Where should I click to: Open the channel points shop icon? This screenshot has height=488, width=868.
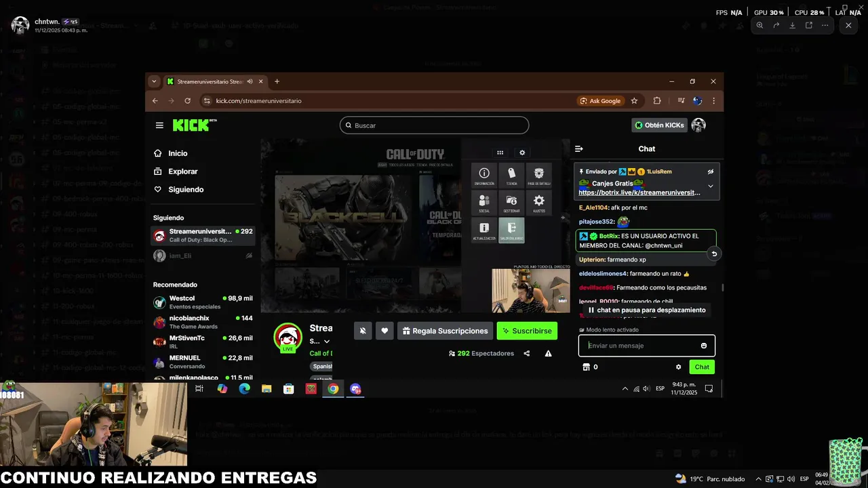point(586,367)
